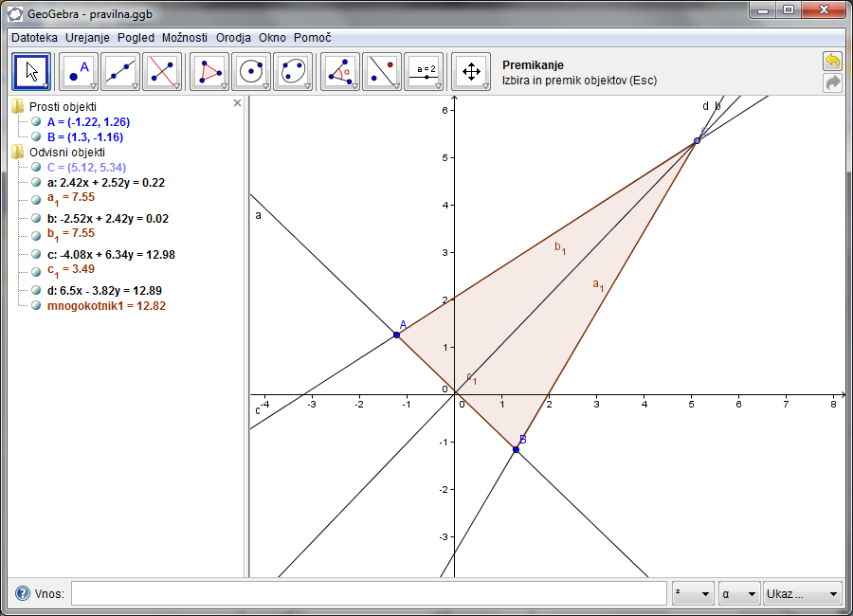This screenshot has width=853, height=616.
Task: Hide polygon mnogokotnik1 using its visibility bullet
Action: click(x=36, y=306)
